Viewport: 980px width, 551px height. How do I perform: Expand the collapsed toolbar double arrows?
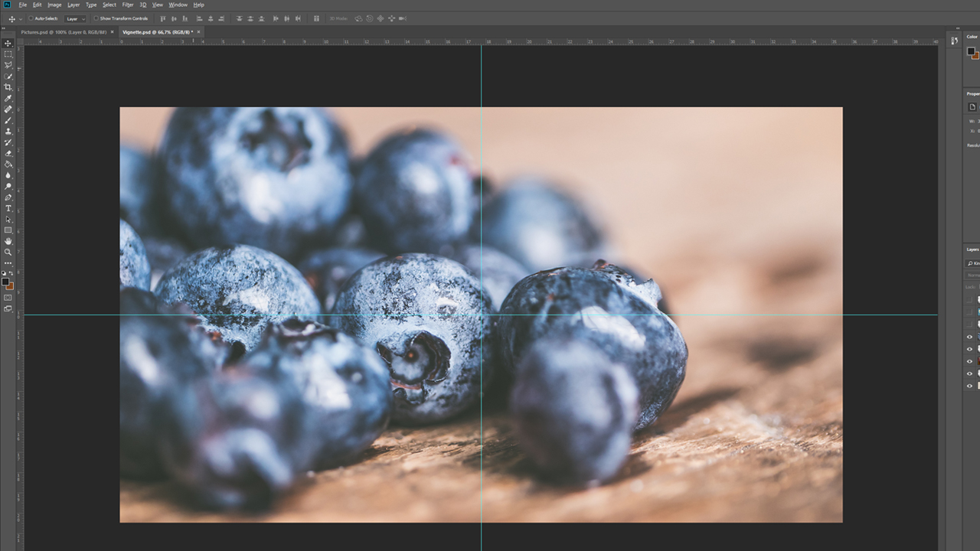coord(3,28)
